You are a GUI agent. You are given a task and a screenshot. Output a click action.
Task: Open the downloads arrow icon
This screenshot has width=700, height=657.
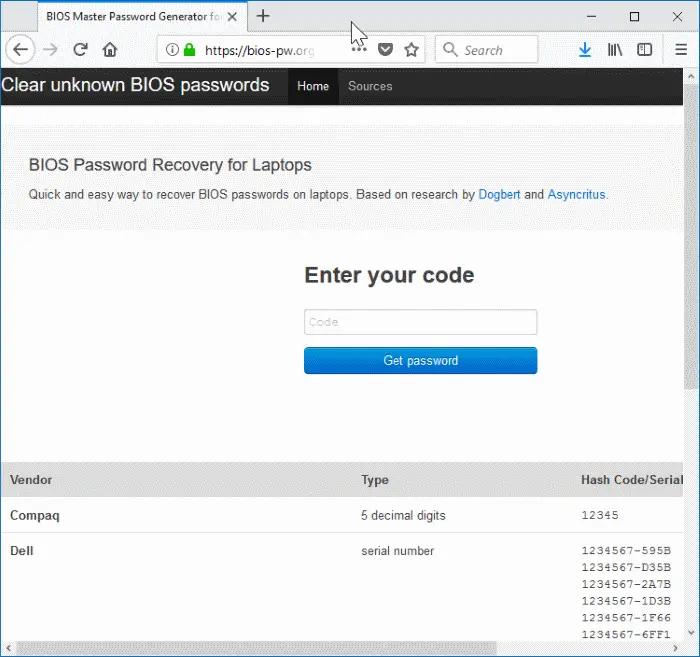point(585,50)
